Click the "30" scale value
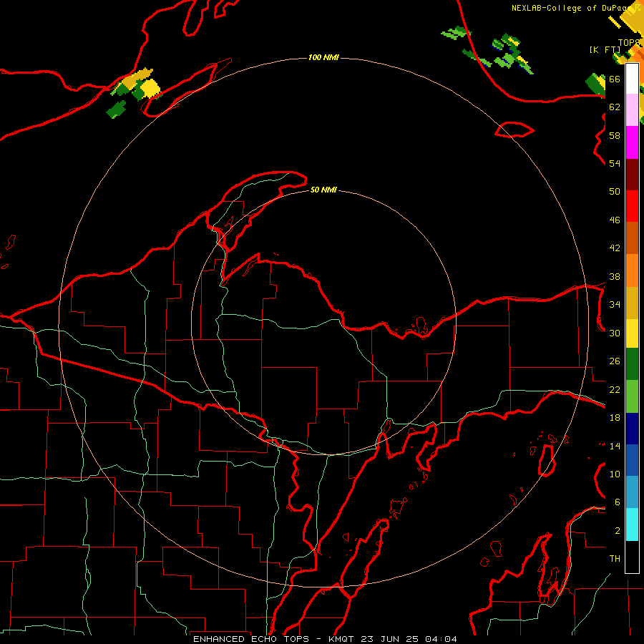The image size is (644, 644). (x=615, y=333)
